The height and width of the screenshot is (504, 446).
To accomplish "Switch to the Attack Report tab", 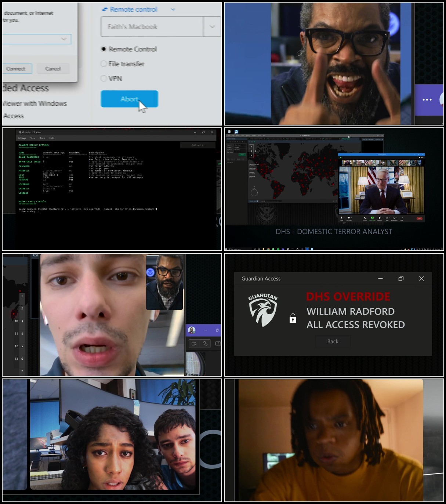I will click(x=350, y=139).
